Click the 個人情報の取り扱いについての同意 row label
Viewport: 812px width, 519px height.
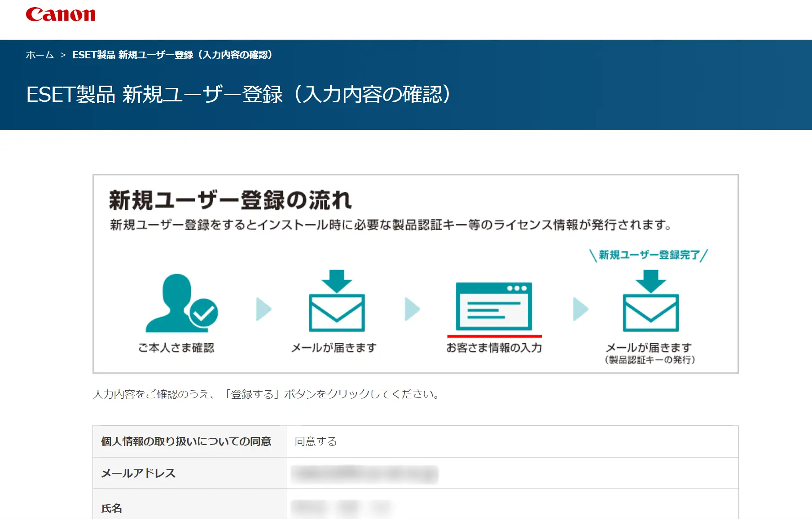(186, 441)
